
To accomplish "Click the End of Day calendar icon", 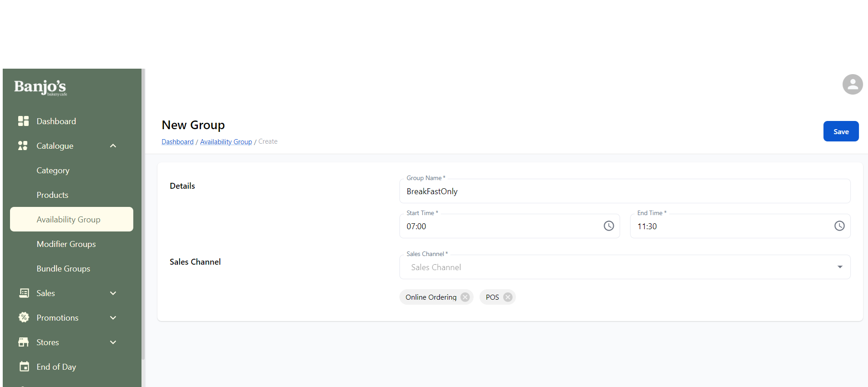I will 24,367.
